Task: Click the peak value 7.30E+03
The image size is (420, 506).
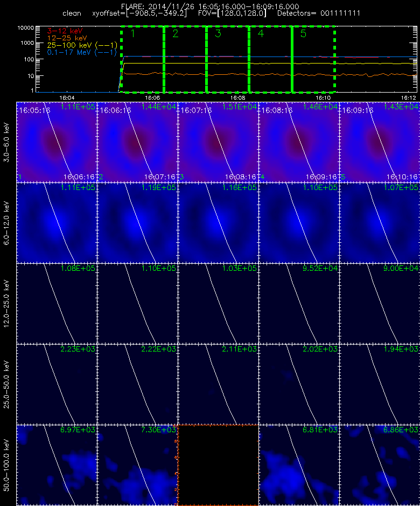Action: (x=158, y=430)
